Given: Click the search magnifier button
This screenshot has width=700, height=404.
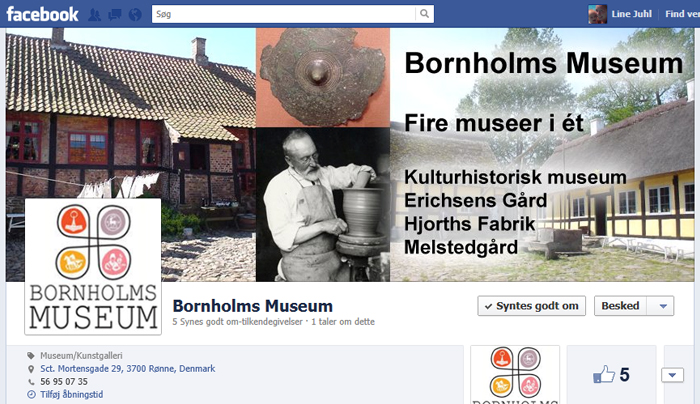Looking at the screenshot, I should click(425, 14).
